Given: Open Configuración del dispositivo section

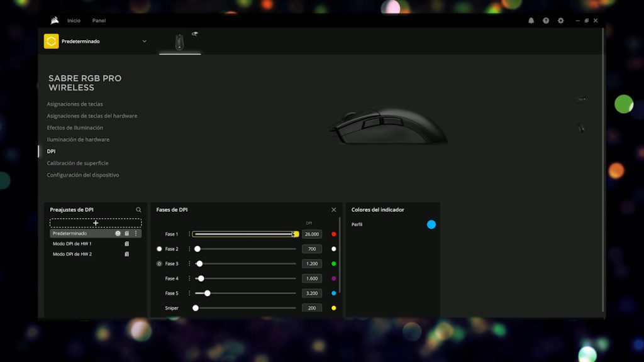Looking at the screenshot, I should (x=83, y=175).
